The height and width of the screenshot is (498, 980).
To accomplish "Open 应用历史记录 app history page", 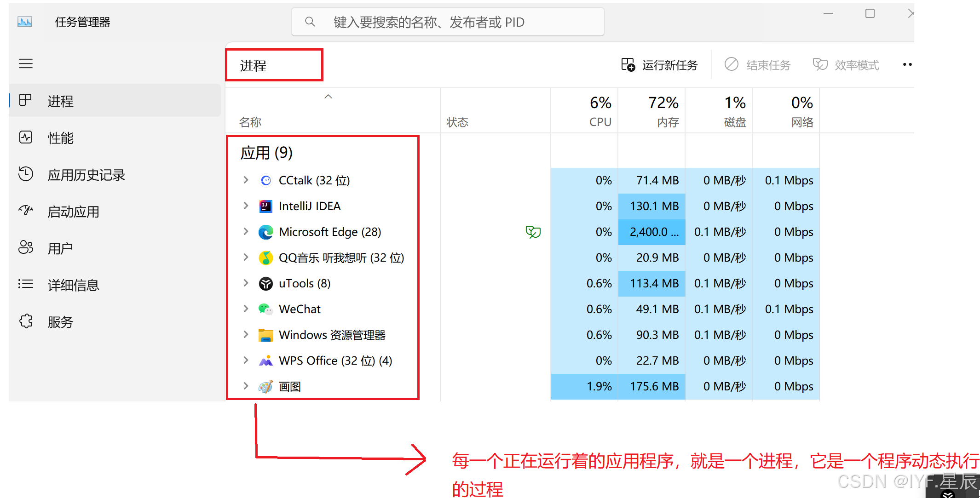I will click(86, 175).
